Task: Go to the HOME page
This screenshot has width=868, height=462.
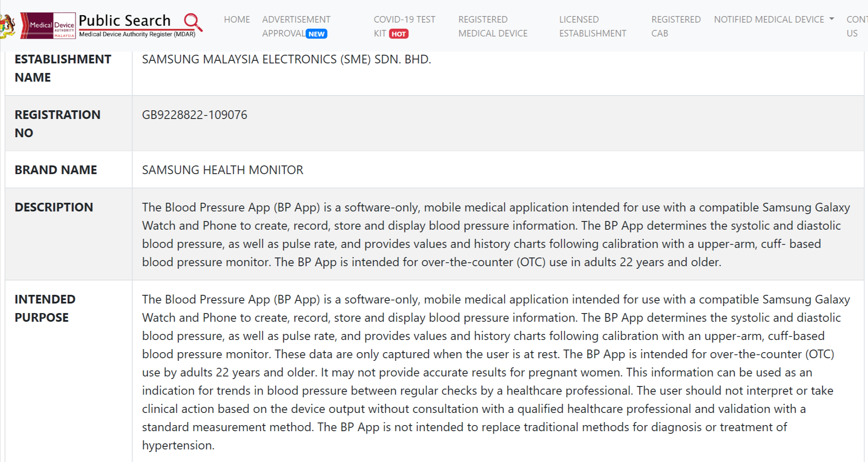Action: [x=237, y=20]
